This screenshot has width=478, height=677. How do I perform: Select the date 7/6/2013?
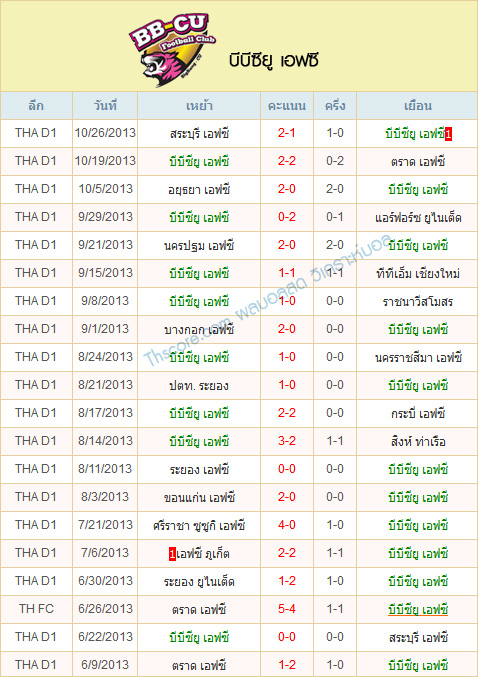coord(105,553)
